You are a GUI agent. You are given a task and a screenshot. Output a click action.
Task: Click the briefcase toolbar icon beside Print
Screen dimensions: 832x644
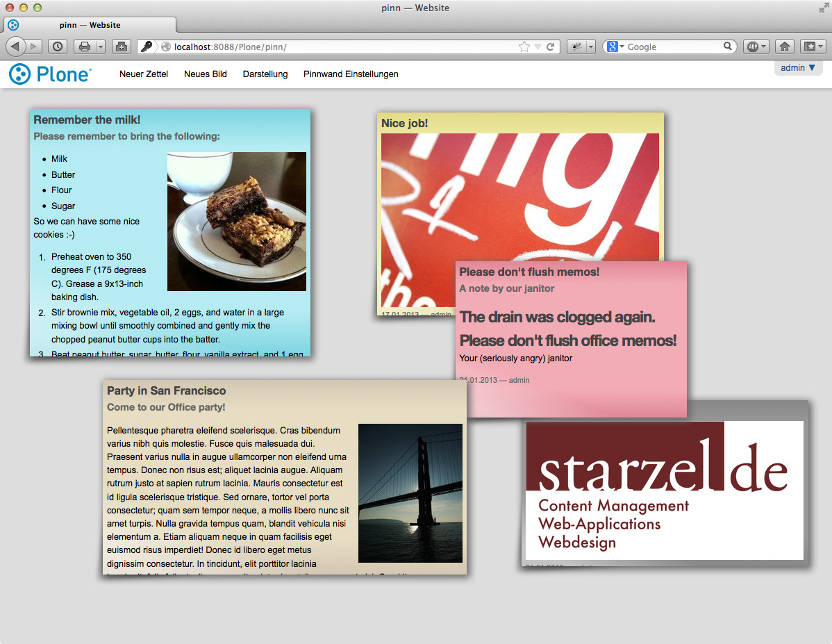point(122,47)
